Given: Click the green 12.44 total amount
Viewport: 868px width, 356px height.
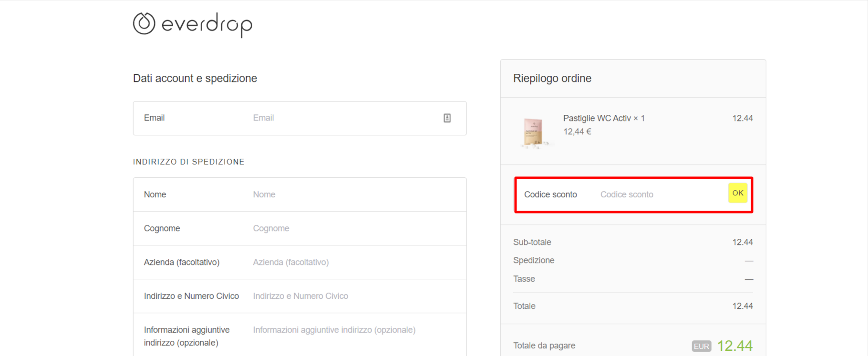Looking at the screenshot, I should [735, 346].
